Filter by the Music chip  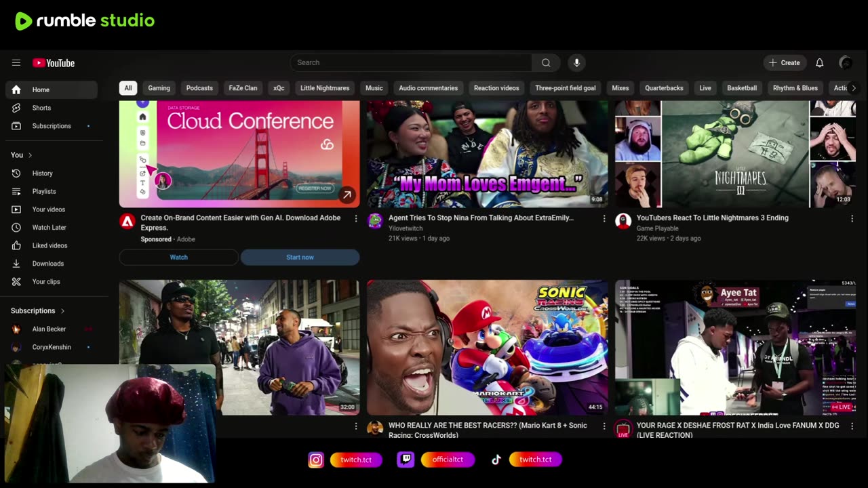[x=374, y=88]
